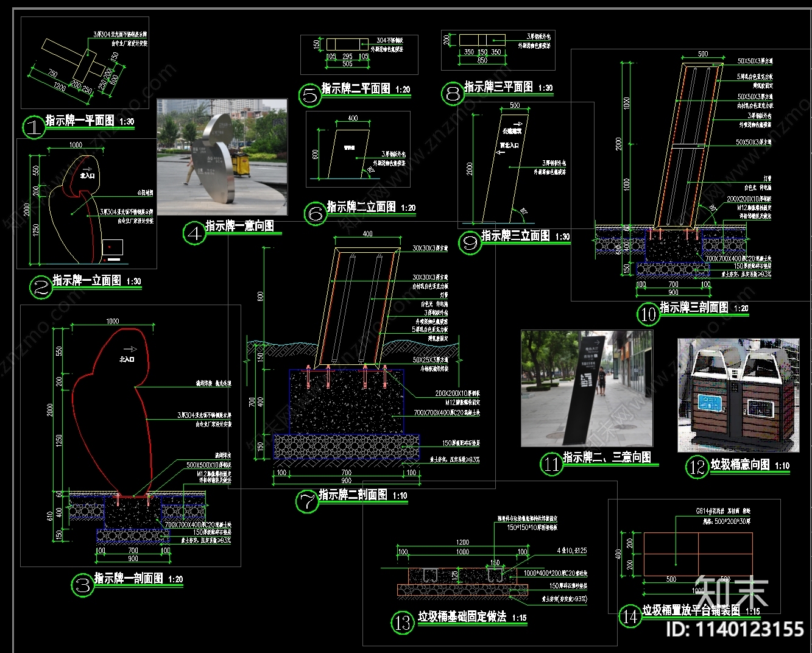This screenshot has width=812, height=653.
Task: Click drawing number bubble 5
Action: 309,95
